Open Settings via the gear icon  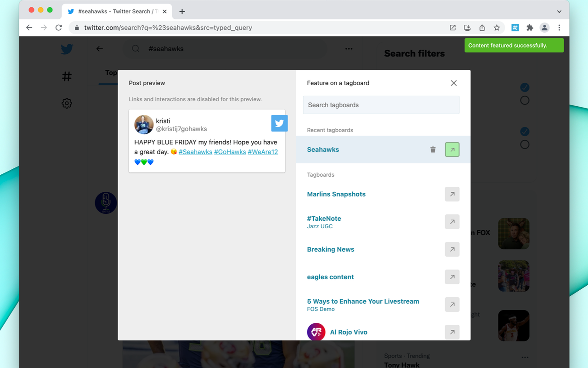67,103
